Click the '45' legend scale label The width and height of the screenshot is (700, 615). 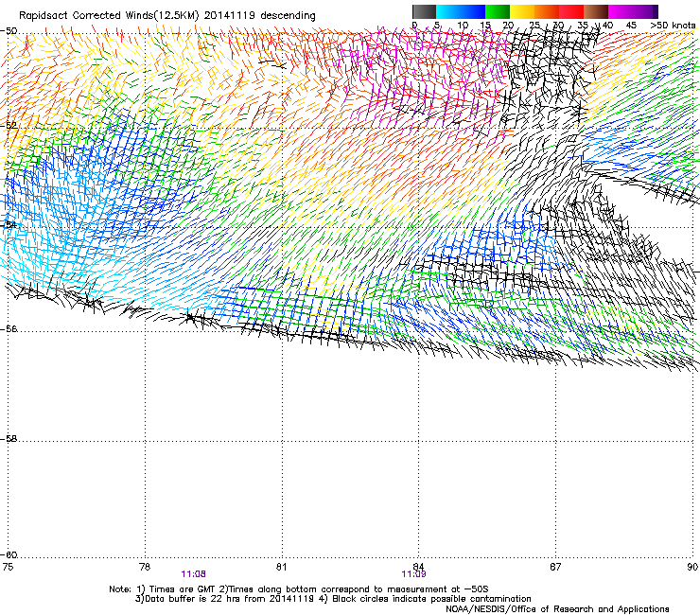tap(631, 26)
